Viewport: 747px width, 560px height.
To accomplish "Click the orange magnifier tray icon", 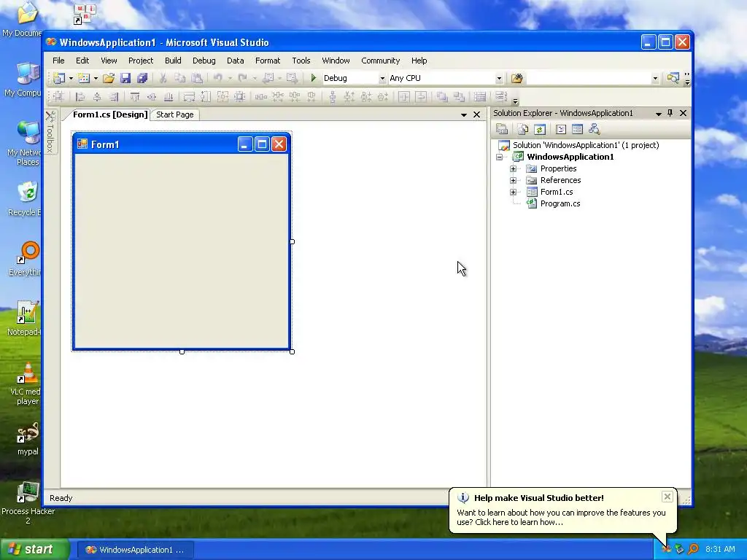I will click(693, 549).
